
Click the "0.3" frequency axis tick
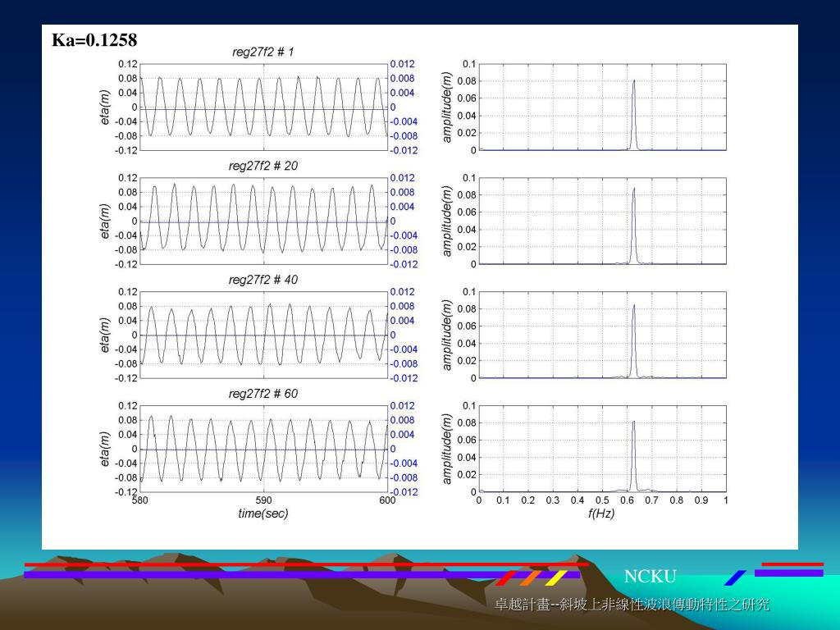pyautogui.click(x=552, y=500)
